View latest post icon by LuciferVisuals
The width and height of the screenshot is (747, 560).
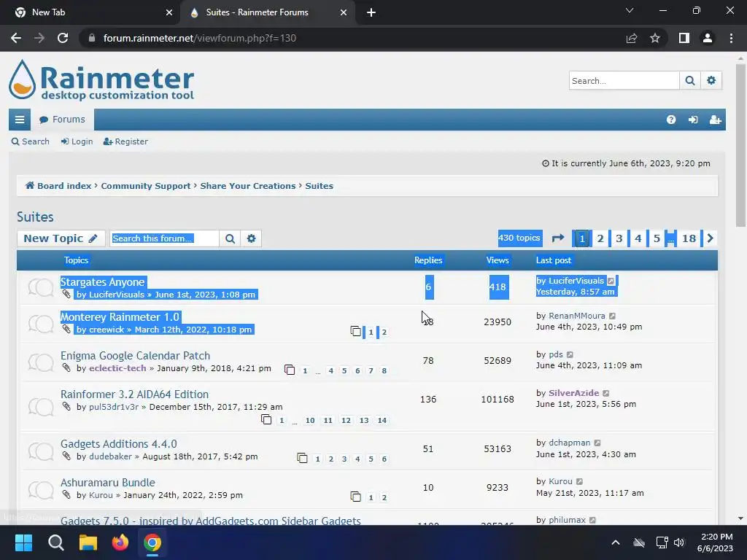pos(611,281)
